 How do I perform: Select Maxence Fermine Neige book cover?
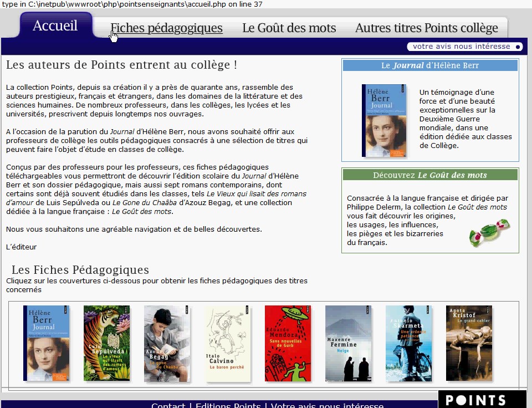[348, 343]
